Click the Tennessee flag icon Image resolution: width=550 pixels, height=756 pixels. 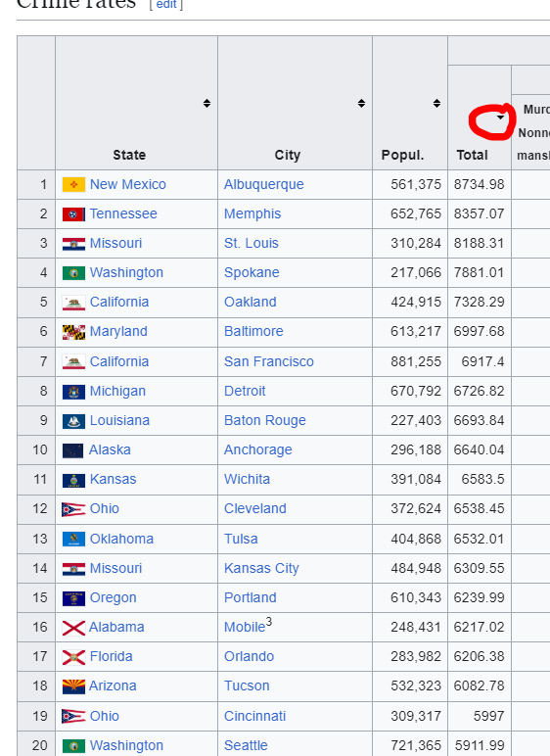click(73, 214)
